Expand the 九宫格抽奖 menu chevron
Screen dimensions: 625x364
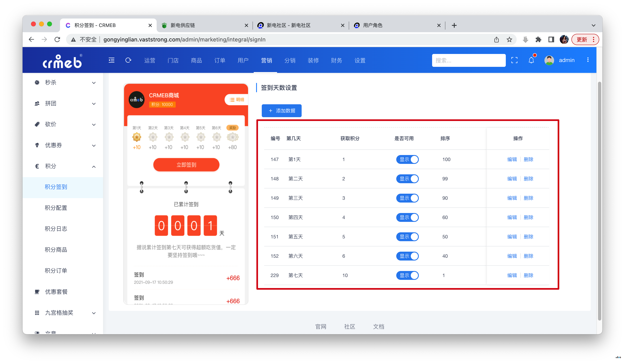pyautogui.click(x=93, y=313)
